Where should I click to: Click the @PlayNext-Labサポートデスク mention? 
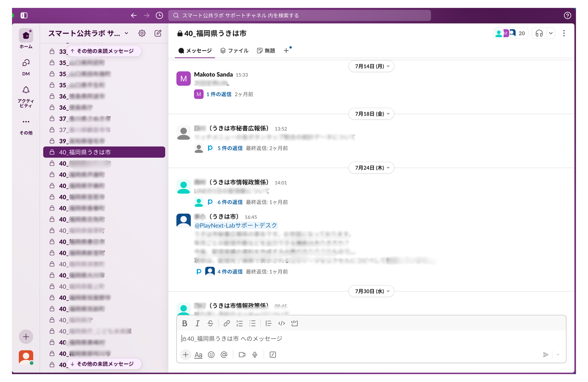[x=236, y=225]
